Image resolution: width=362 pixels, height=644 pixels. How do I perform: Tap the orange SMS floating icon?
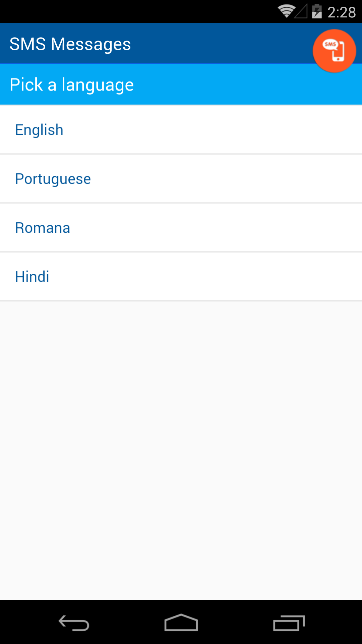(x=334, y=51)
